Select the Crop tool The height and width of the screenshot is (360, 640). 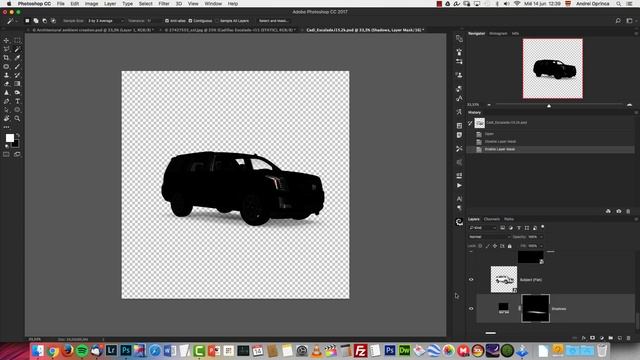click(x=7, y=58)
